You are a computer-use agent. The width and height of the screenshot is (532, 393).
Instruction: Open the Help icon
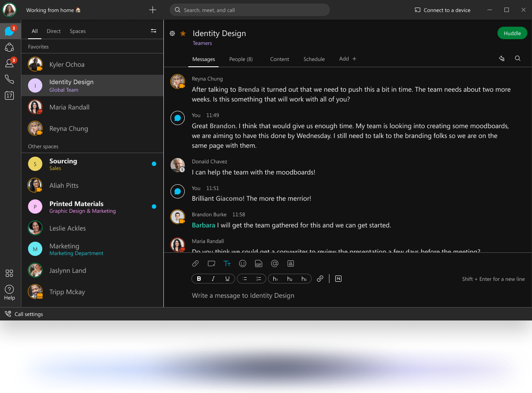coord(9,292)
